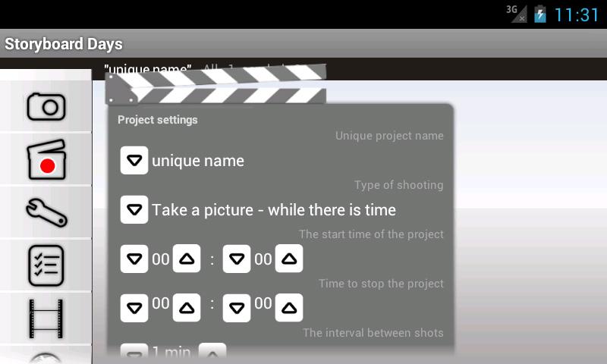Click 'Time to stop the project' label
Screen dimensions: 607x364
(381, 284)
